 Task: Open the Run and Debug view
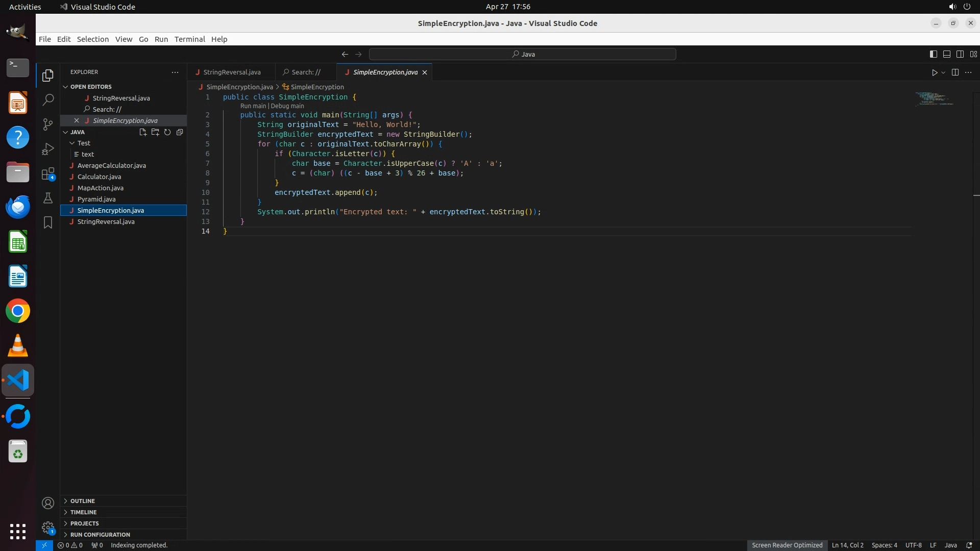click(47, 149)
